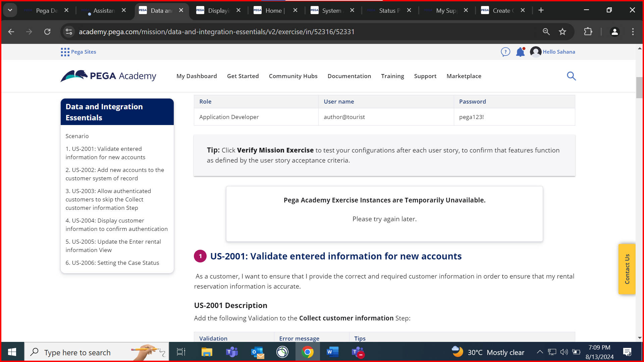Click the site information icon in address bar

(x=69, y=32)
